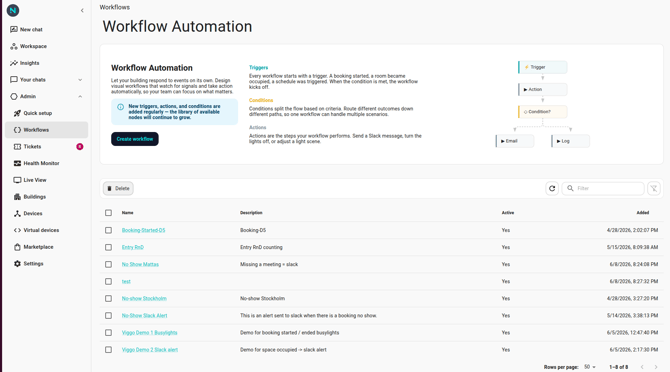Click the info icon in notice box

point(120,107)
